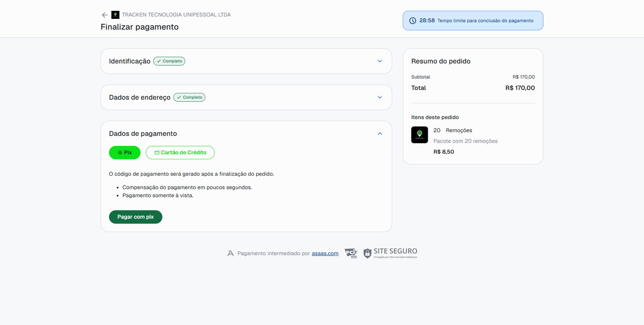644x325 pixels.
Task: Click the Completo badge next to Dados de endereço
Action: (189, 97)
